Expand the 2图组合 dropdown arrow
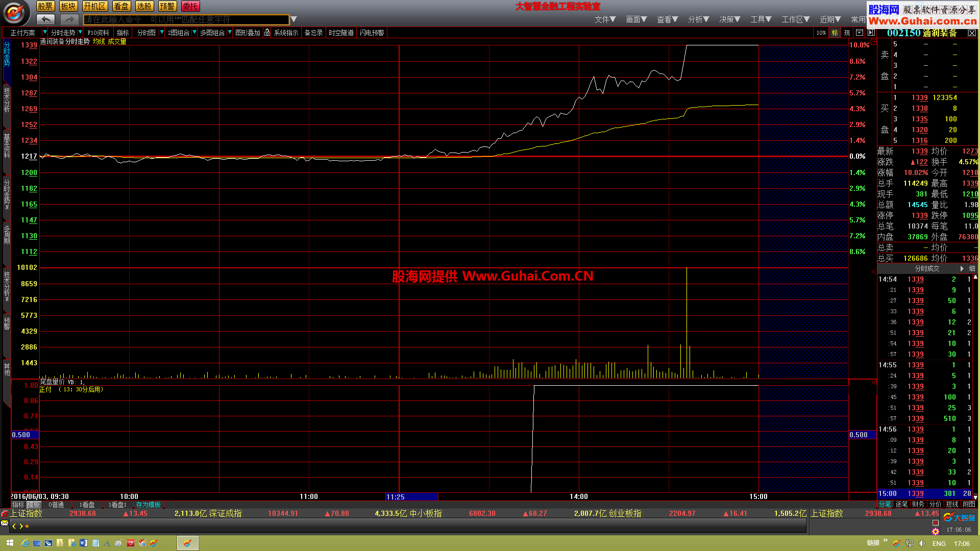The height and width of the screenshot is (551, 980). click(194, 32)
